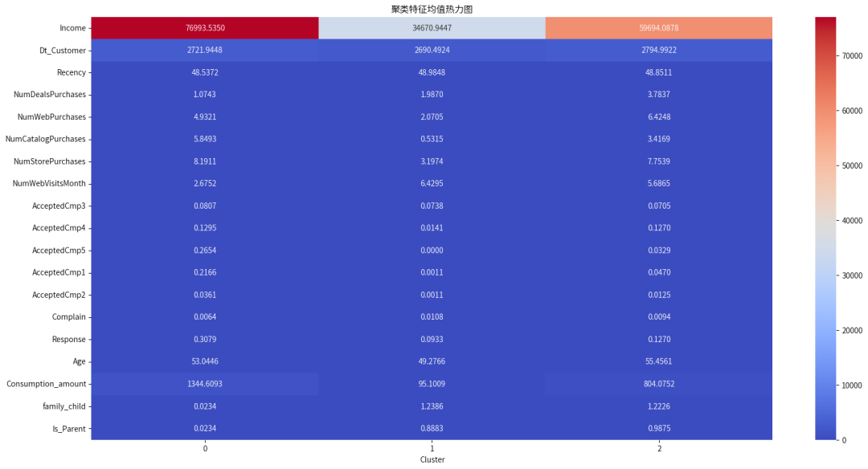This screenshot has height=469, width=868.
Task: Click the AcceptedCmp1 value 0.2166
Action: coord(205,273)
